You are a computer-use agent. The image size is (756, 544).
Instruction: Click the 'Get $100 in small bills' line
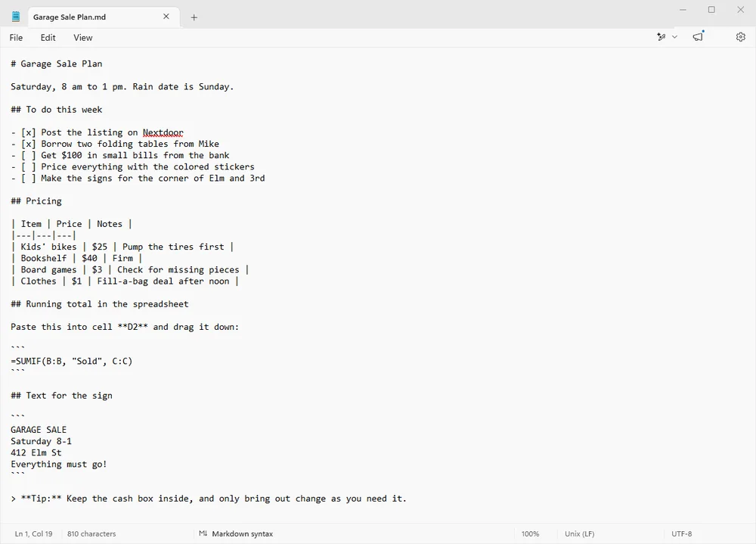[120, 155]
